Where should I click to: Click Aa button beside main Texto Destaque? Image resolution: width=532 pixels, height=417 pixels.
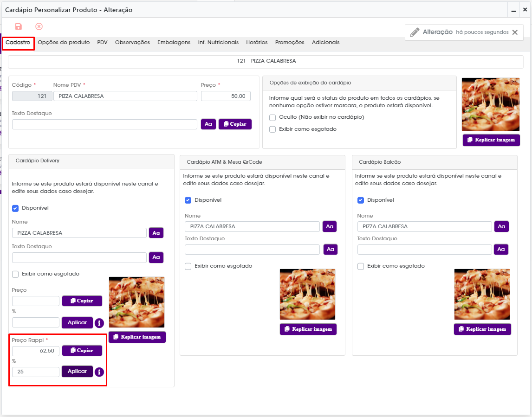208,124
